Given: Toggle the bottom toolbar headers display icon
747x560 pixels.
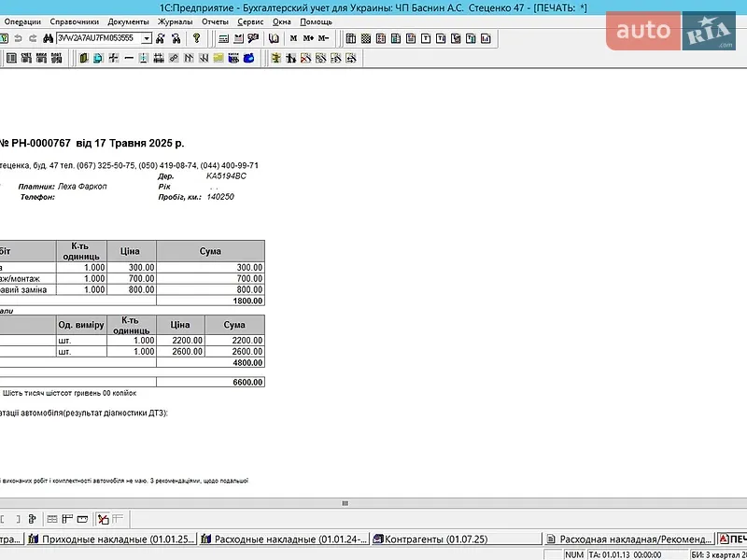Looking at the screenshot, I should click(x=67, y=519).
